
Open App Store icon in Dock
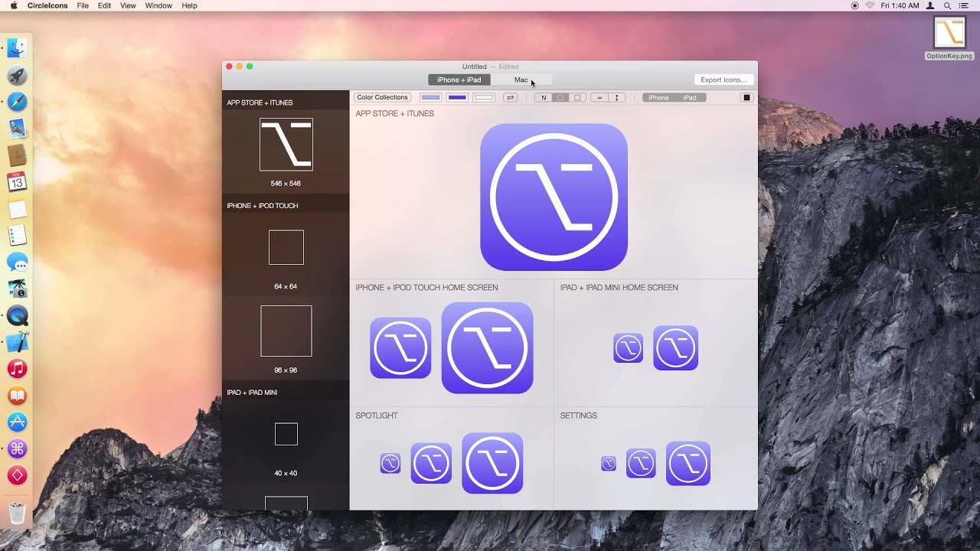click(17, 422)
